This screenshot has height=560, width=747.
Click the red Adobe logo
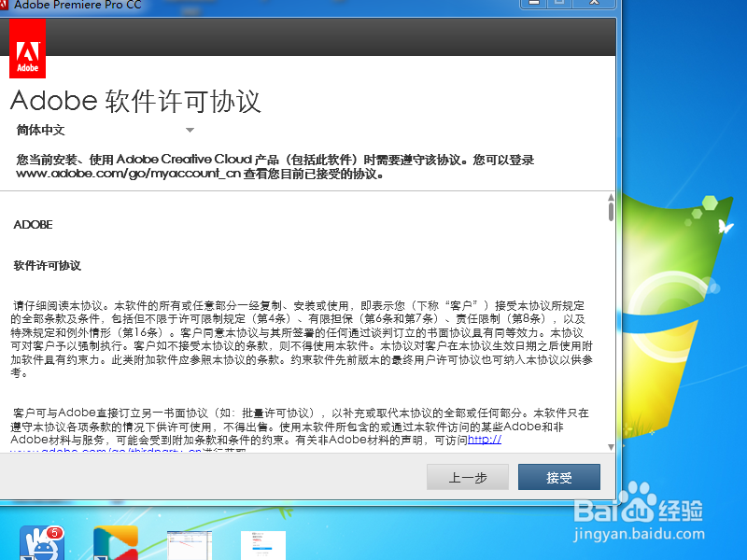click(x=27, y=49)
